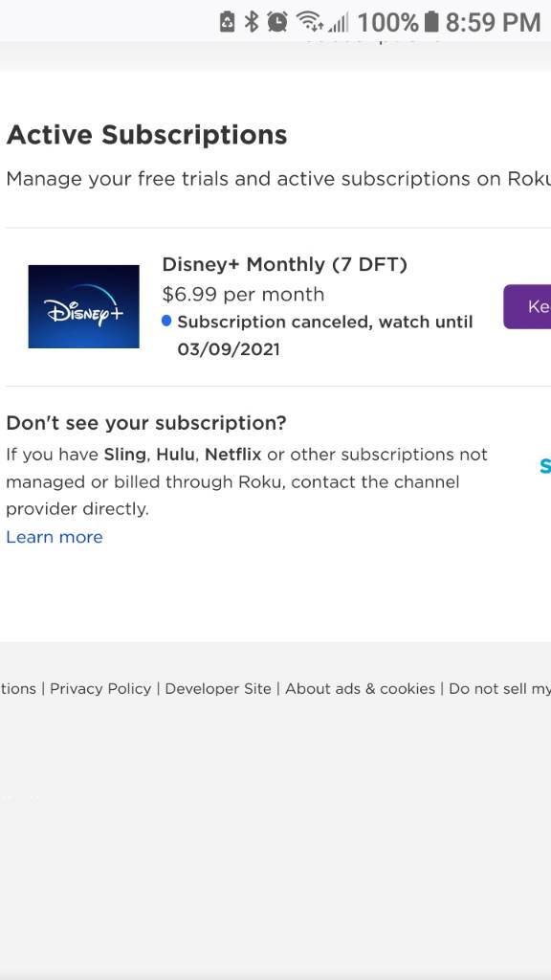551x980 pixels.
Task: Tap the blue canceled status dot
Action: click(166, 322)
